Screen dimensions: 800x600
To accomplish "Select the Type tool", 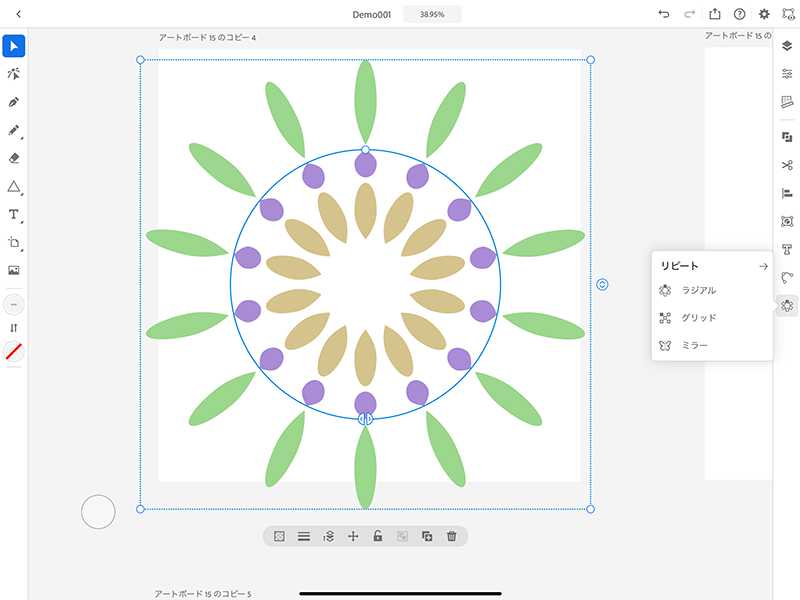I will point(14,214).
